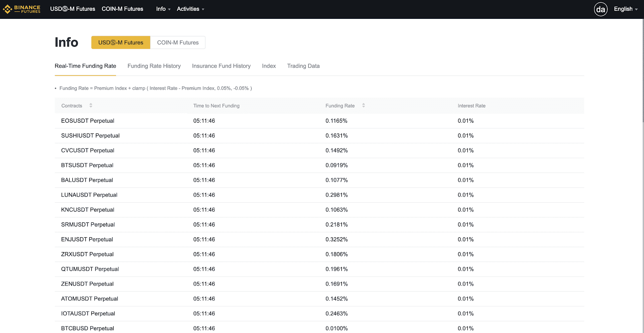Image resolution: width=644 pixels, height=333 pixels.
Task: Sort table by Contracts column arrows
Action: tap(91, 105)
